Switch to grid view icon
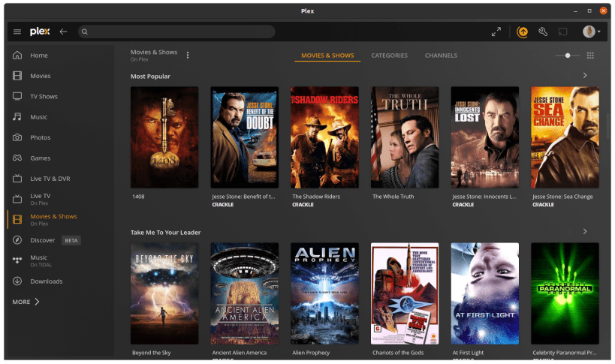Image resolution: width=615 pixels, height=364 pixels. [590, 56]
